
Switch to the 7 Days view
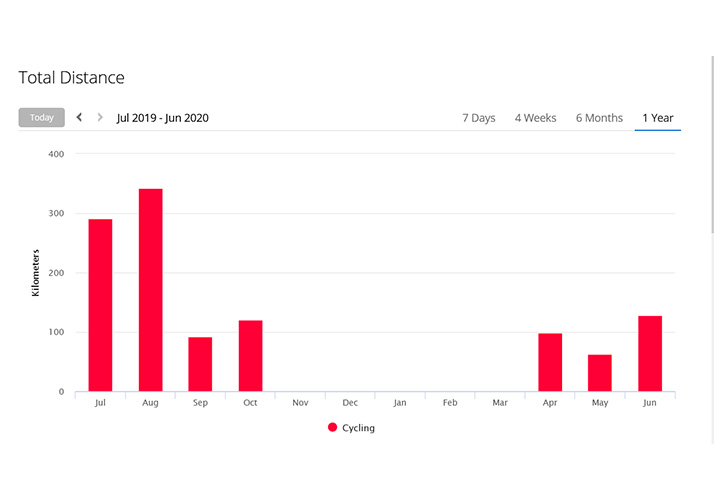[x=478, y=118]
